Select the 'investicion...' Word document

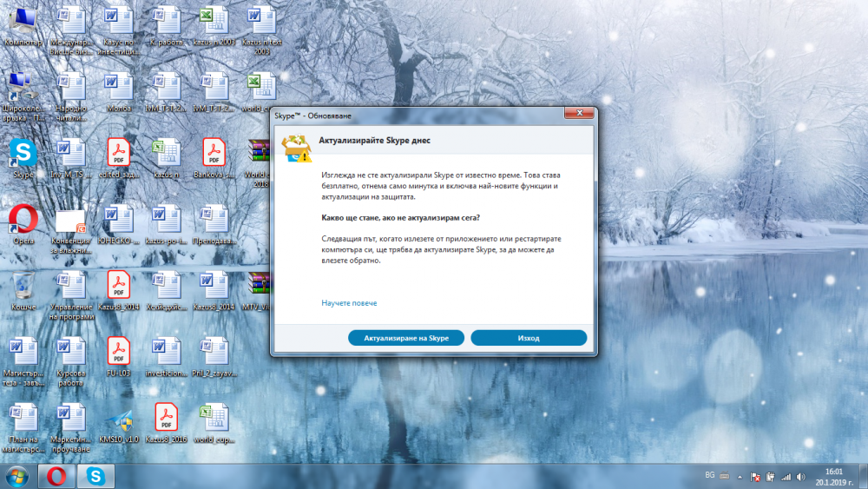(x=166, y=357)
